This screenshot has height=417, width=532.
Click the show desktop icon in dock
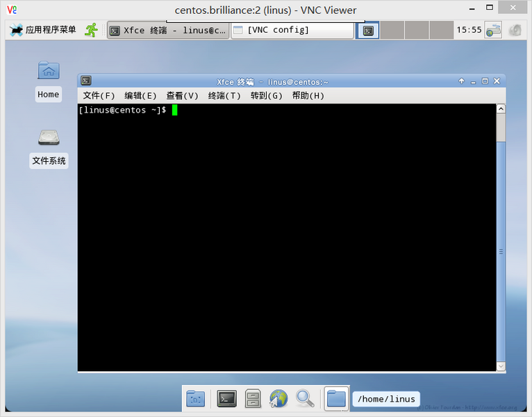pos(196,398)
